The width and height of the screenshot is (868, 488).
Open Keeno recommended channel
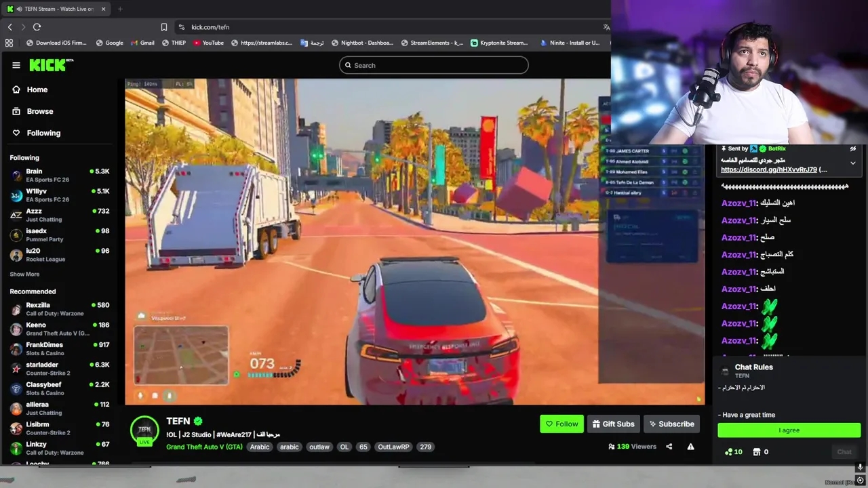point(59,329)
